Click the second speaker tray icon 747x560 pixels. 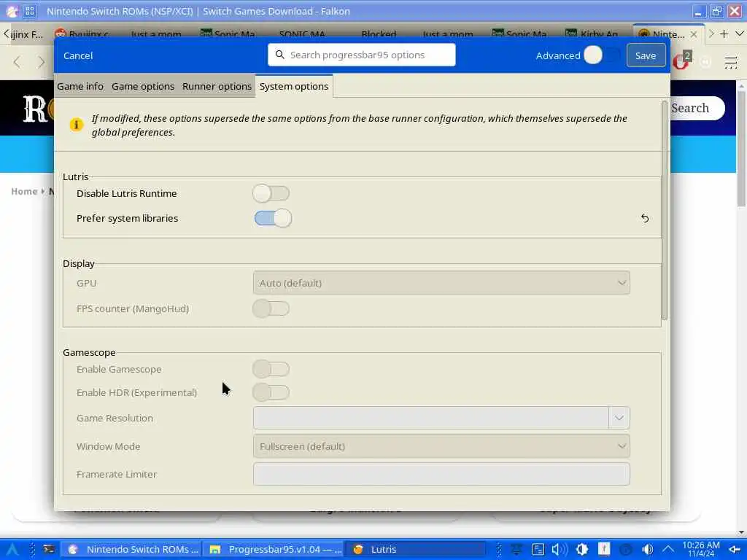[x=647, y=550]
